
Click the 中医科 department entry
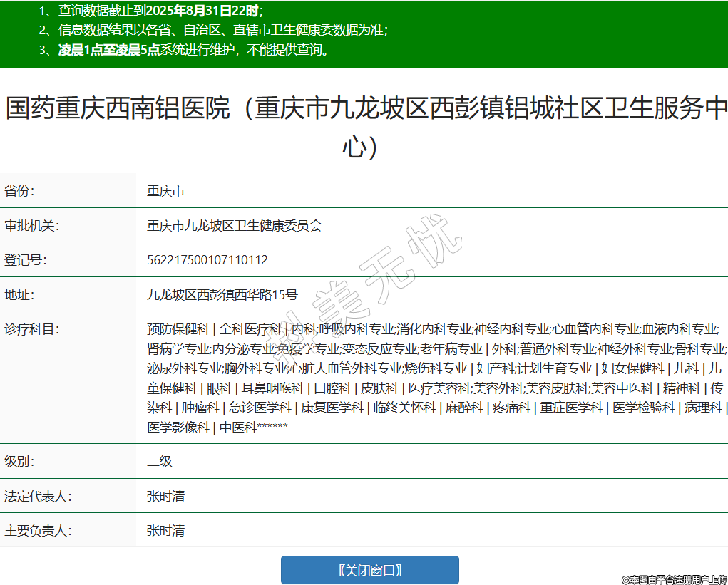237,428
